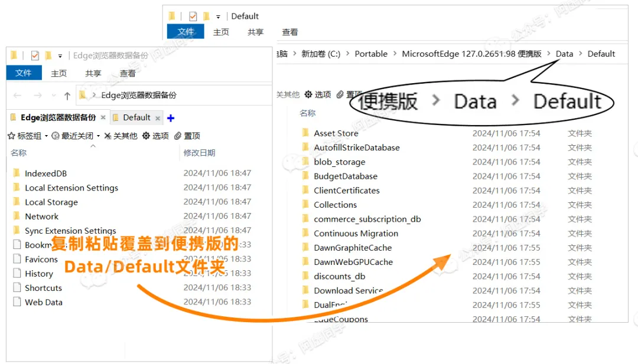The width and height of the screenshot is (638, 364).
Task: Select the IndexedDB folder
Action: click(45, 173)
